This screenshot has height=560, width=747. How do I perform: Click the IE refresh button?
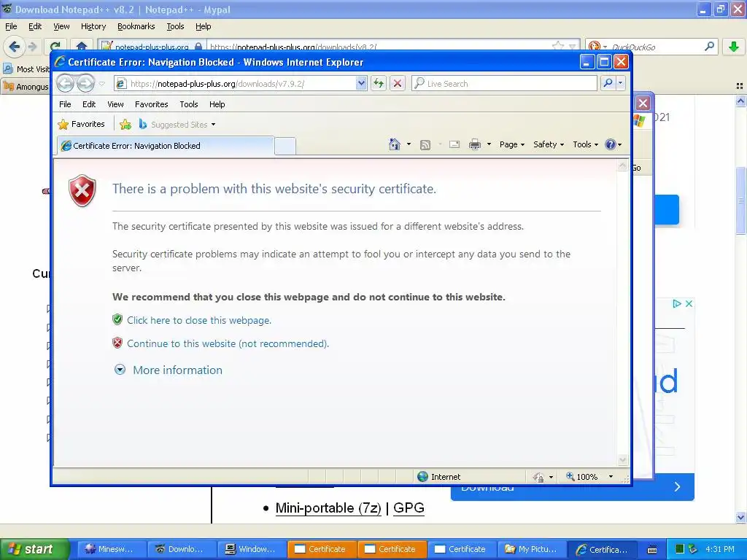coord(379,84)
